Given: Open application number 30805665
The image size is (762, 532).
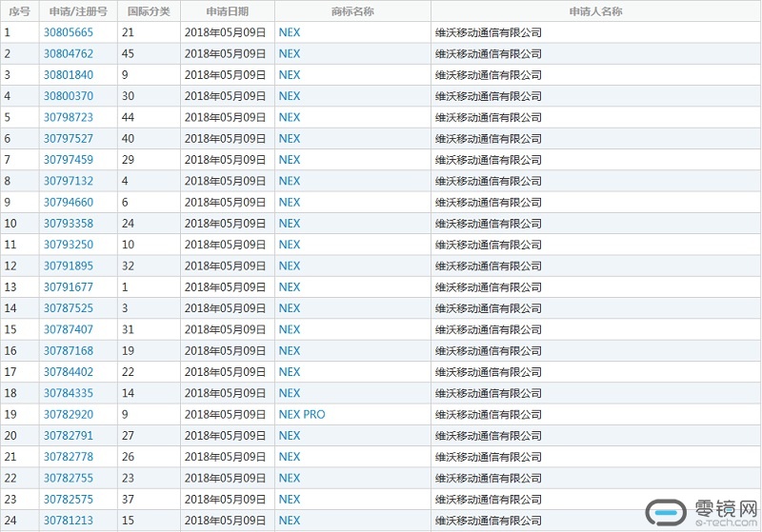Looking at the screenshot, I should (x=68, y=32).
